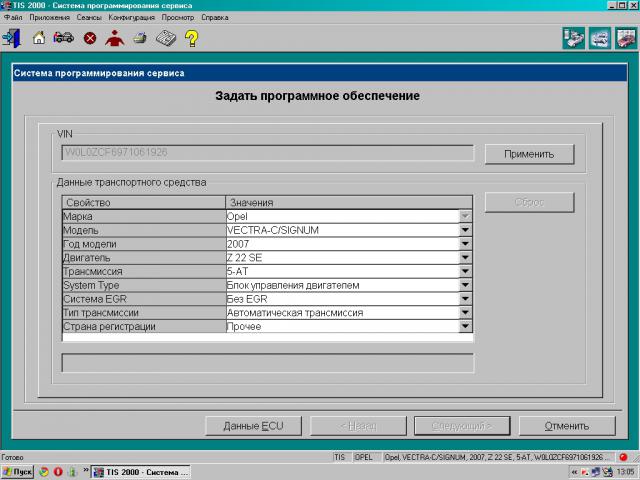Click the 2007 model year value
The height and width of the screenshot is (480, 640).
click(342, 244)
